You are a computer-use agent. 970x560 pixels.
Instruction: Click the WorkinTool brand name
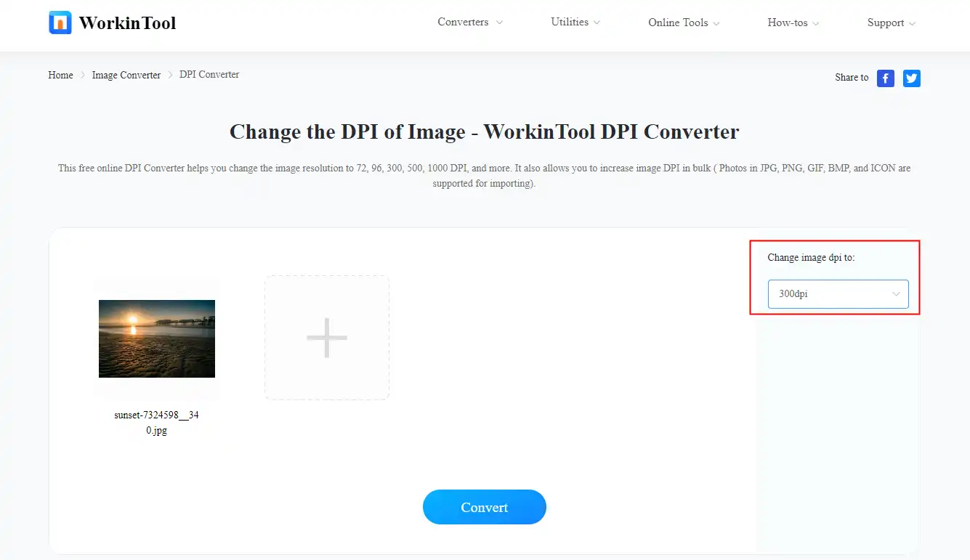point(127,23)
